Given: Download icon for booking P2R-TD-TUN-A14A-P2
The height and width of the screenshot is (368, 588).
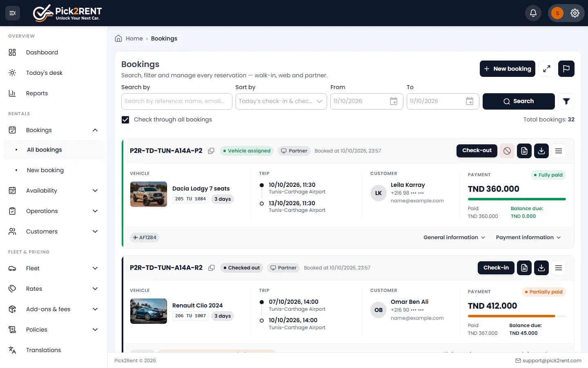Looking at the screenshot, I should tap(541, 151).
